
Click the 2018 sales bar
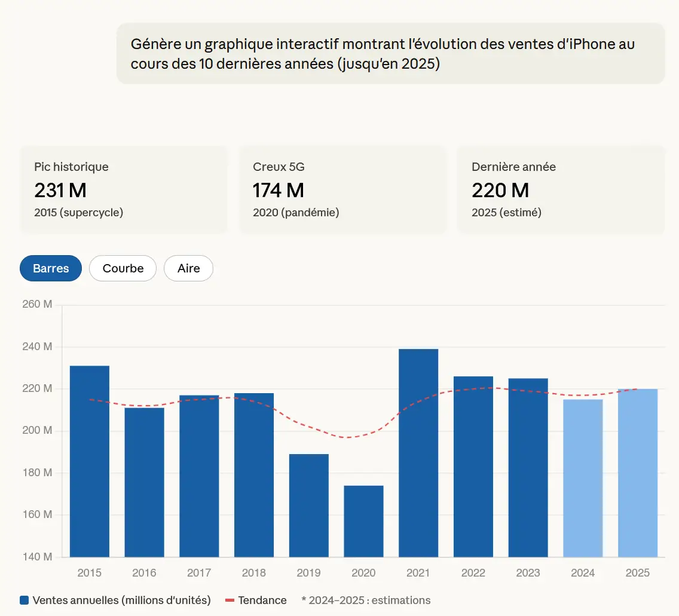point(254,475)
